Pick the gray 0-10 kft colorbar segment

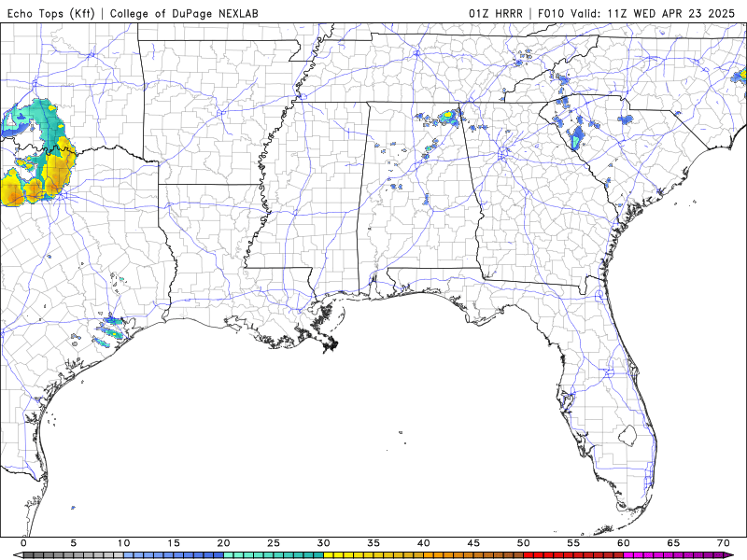[74, 555]
